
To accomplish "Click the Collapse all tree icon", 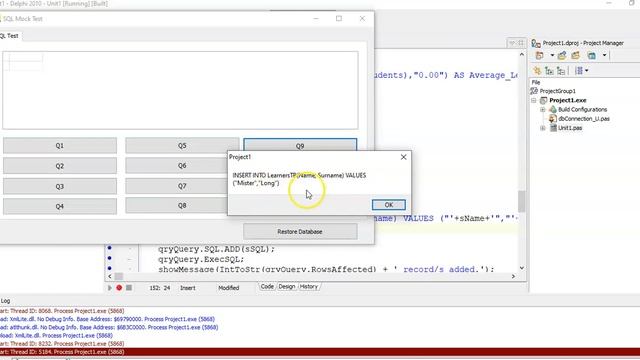I will tap(561, 71).
